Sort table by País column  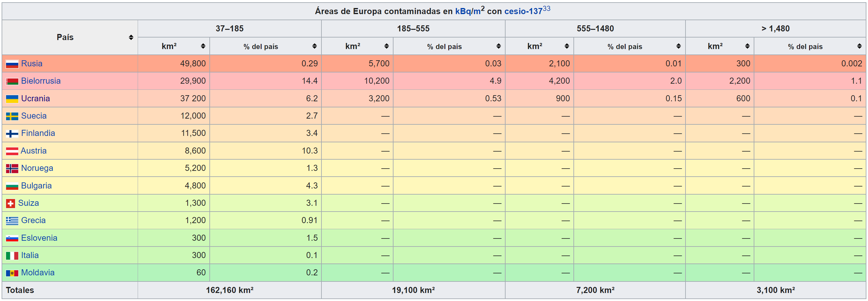(x=131, y=38)
